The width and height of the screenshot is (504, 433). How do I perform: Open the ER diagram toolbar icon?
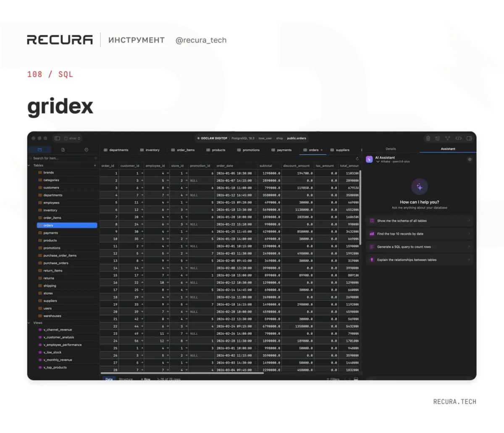[x=448, y=138]
